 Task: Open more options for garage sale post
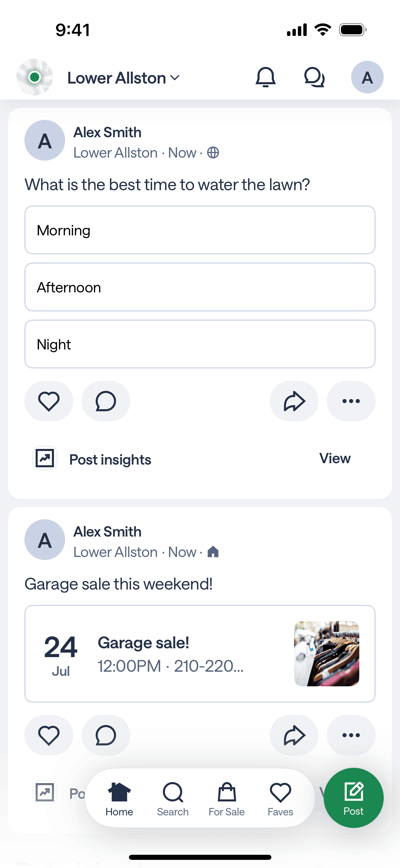351,735
